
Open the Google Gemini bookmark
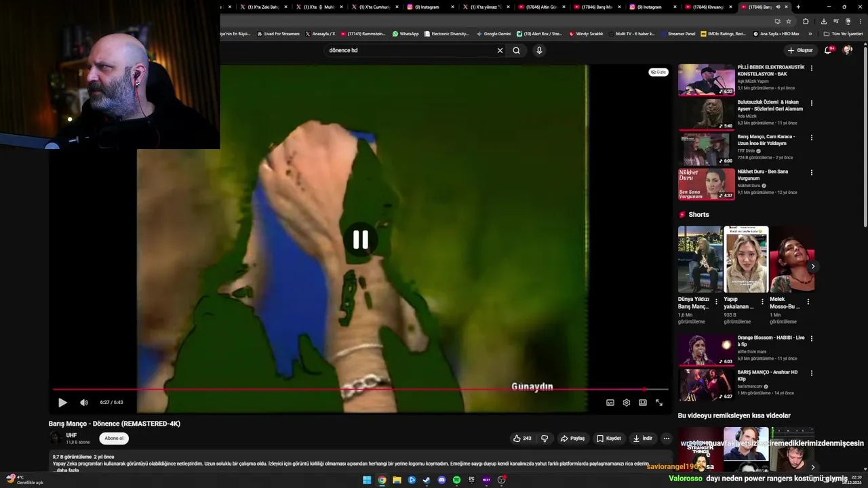(494, 34)
